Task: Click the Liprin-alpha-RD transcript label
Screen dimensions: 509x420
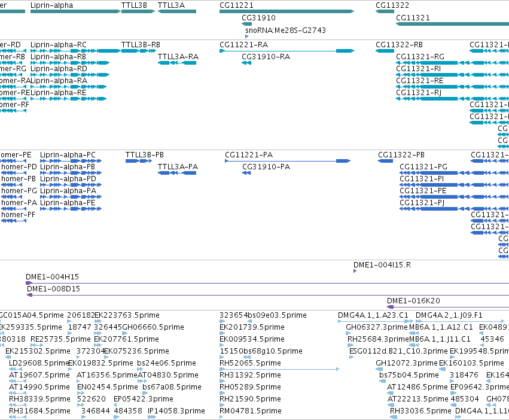Action: coord(59,69)
